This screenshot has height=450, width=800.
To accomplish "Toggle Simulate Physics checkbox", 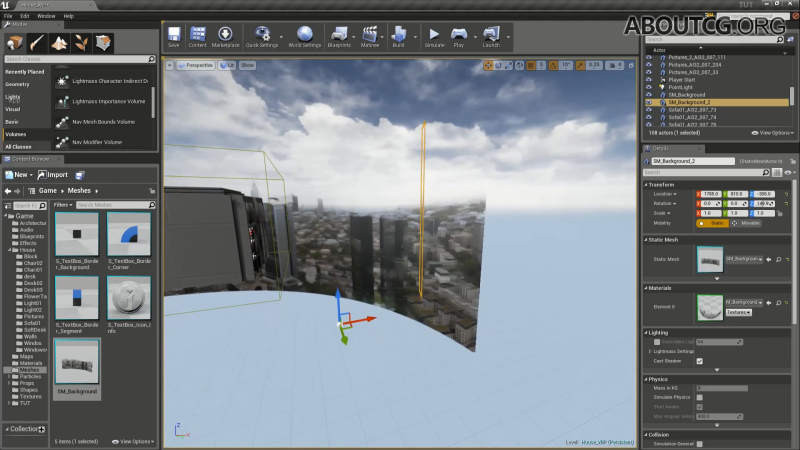I will (x=699, y=397).
